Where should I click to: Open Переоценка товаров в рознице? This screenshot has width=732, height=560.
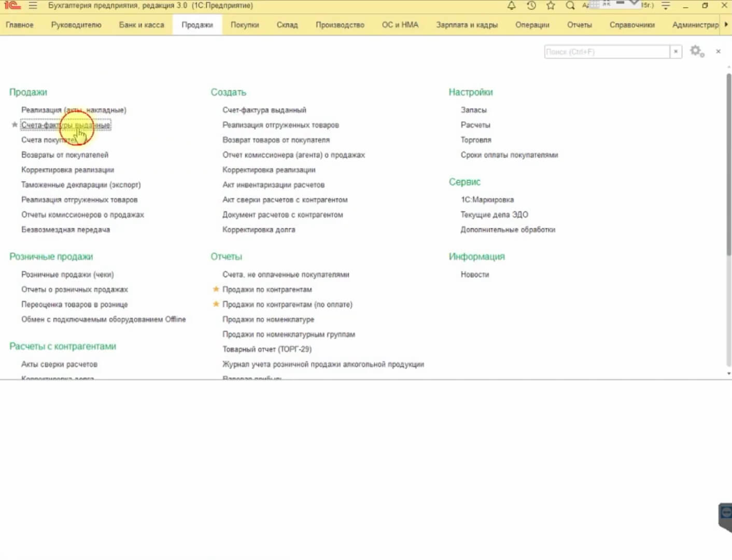click(75, 304)
